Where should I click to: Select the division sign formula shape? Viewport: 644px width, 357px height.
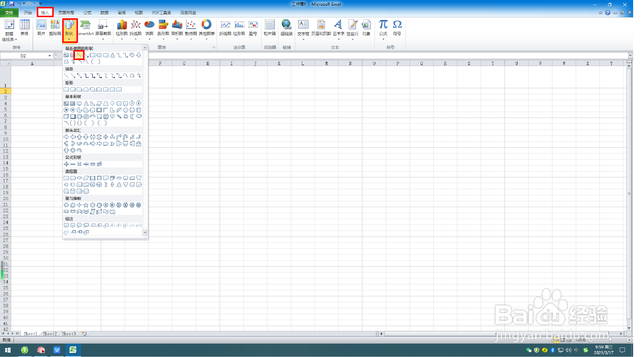pyautogui.click(x=86, y=164)
